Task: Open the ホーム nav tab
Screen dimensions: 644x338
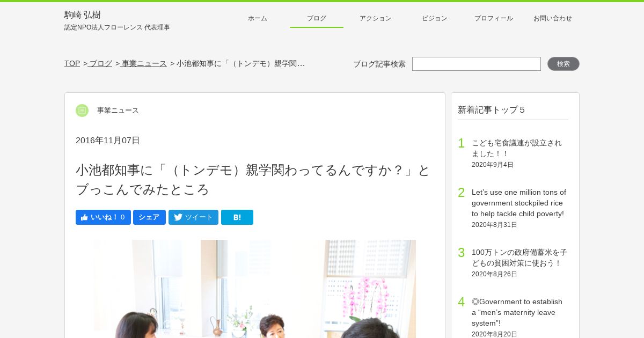Action: [258, 18]
